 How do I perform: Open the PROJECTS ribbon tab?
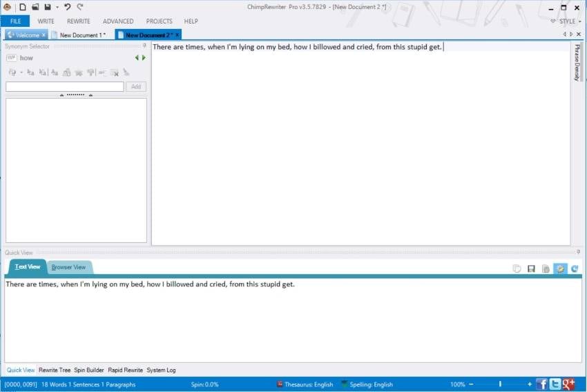[159, 21]
